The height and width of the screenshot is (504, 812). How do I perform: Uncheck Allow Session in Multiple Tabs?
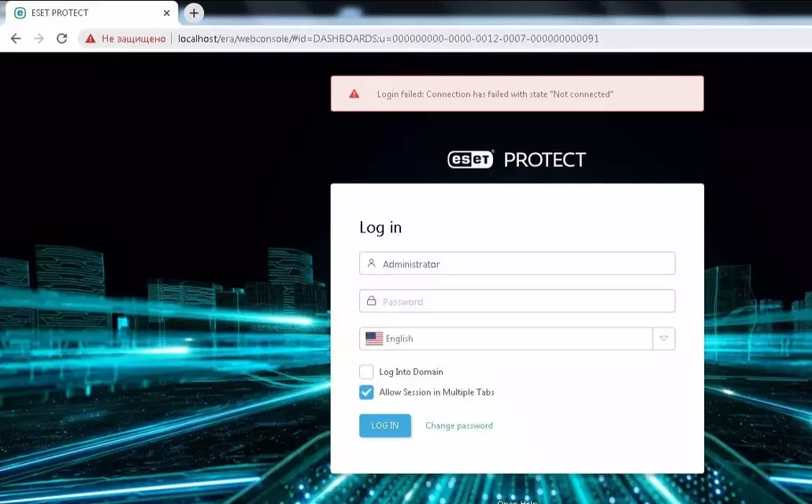[366, 392]
